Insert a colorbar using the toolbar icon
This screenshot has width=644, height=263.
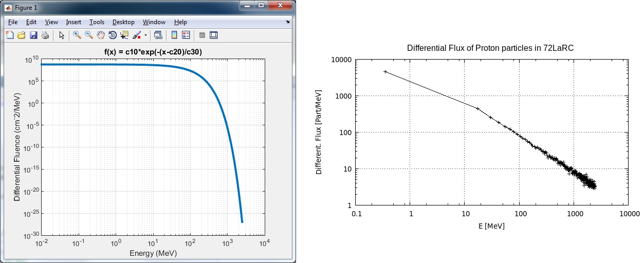(174, 35)
